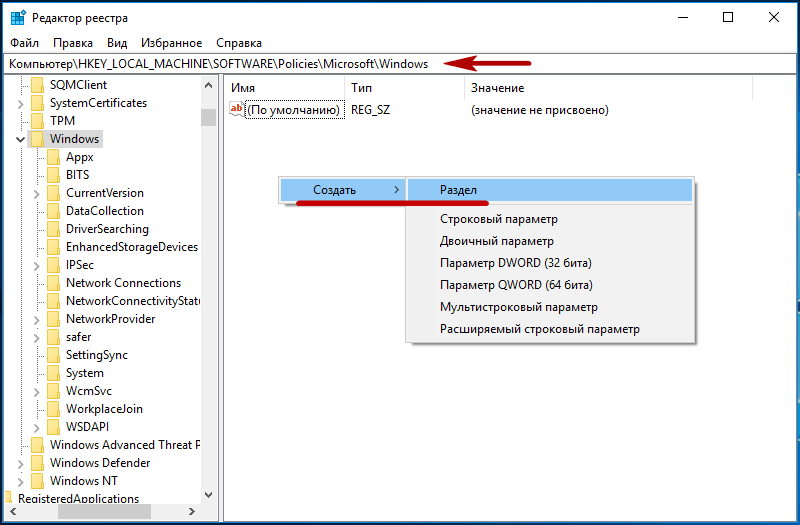
Task: Select the Windows Advanced Threat key
Action: click(124, 445)
